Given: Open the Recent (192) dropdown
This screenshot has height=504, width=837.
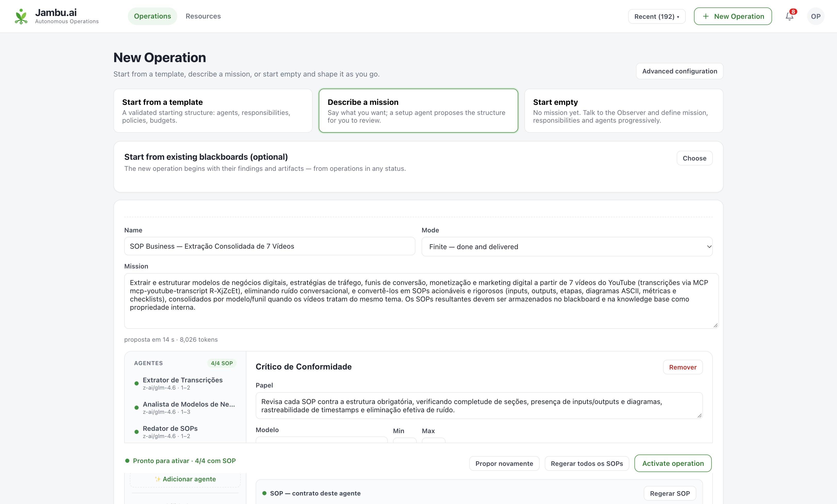Looking at the screenshot, I should (x=657, y=16).
